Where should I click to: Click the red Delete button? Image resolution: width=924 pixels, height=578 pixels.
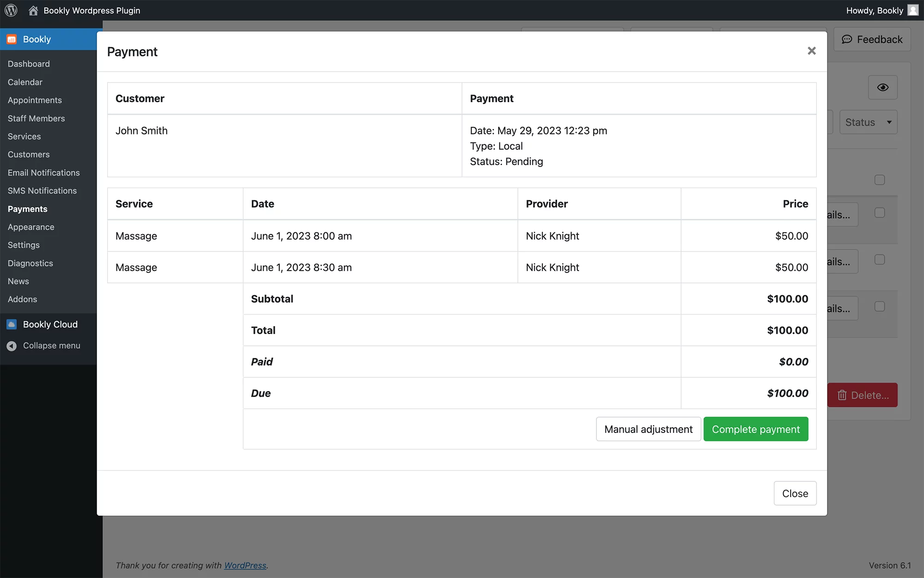click(863, 395)
